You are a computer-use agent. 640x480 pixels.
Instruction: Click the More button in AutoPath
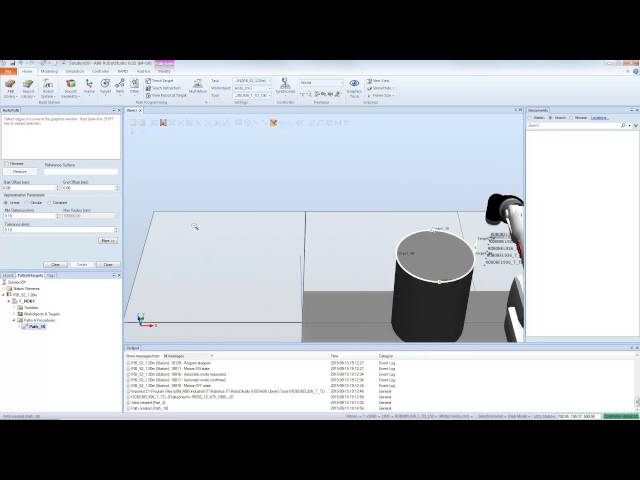108,241
